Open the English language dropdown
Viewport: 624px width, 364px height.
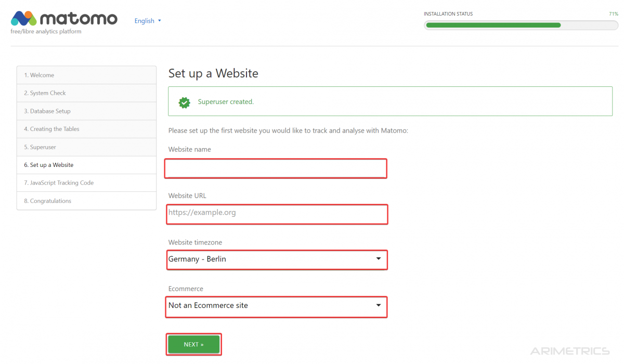(148, 21)
